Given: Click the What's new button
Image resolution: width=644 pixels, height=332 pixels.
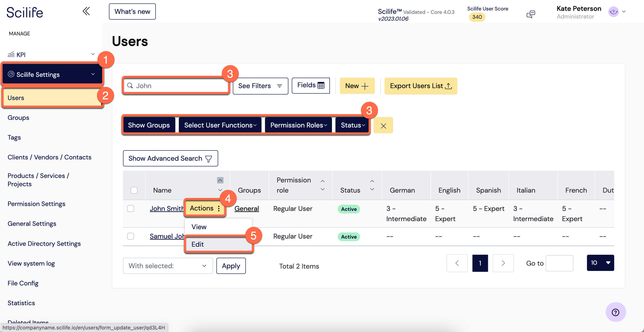Looking at the screenshot, I should 132,11.
